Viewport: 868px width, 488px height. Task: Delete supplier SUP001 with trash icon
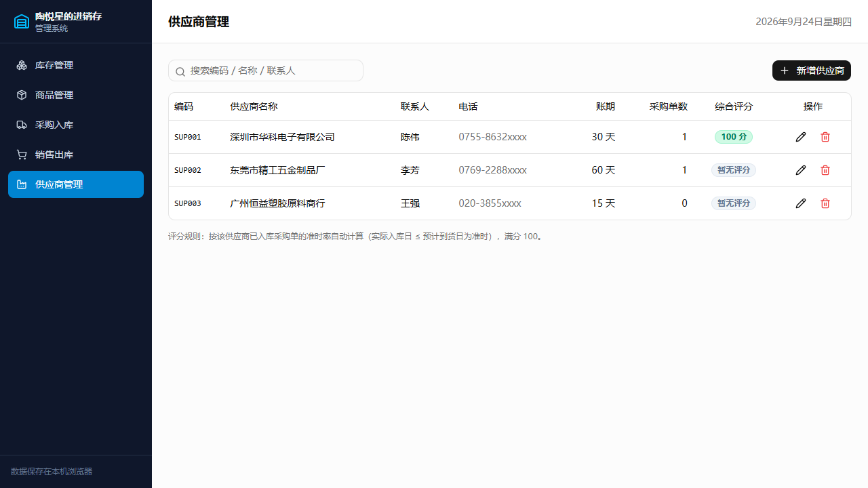(x=825, y=137)
